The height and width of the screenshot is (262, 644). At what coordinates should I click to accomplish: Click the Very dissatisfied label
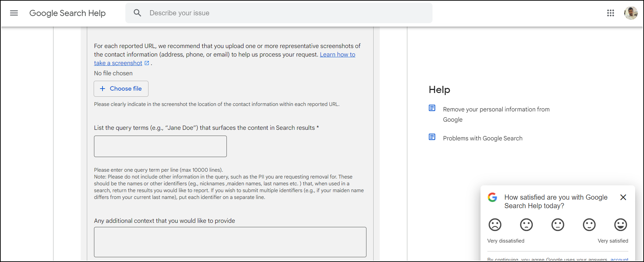pos(506,241)
